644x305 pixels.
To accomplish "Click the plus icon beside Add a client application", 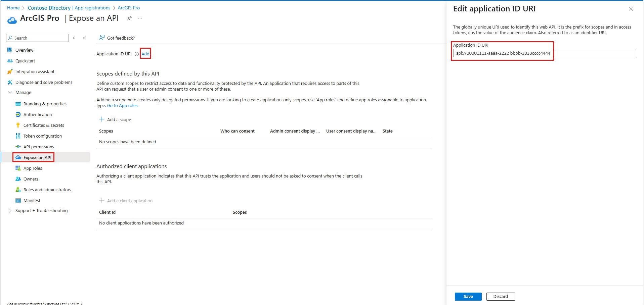I will click(102, 200).
